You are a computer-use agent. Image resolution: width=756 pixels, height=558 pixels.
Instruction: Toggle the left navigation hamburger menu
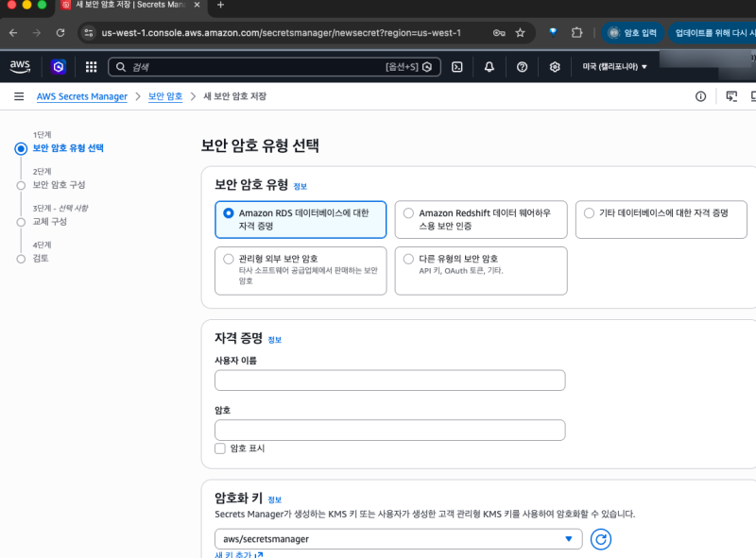pyautogui.click(x=19, y=96)
